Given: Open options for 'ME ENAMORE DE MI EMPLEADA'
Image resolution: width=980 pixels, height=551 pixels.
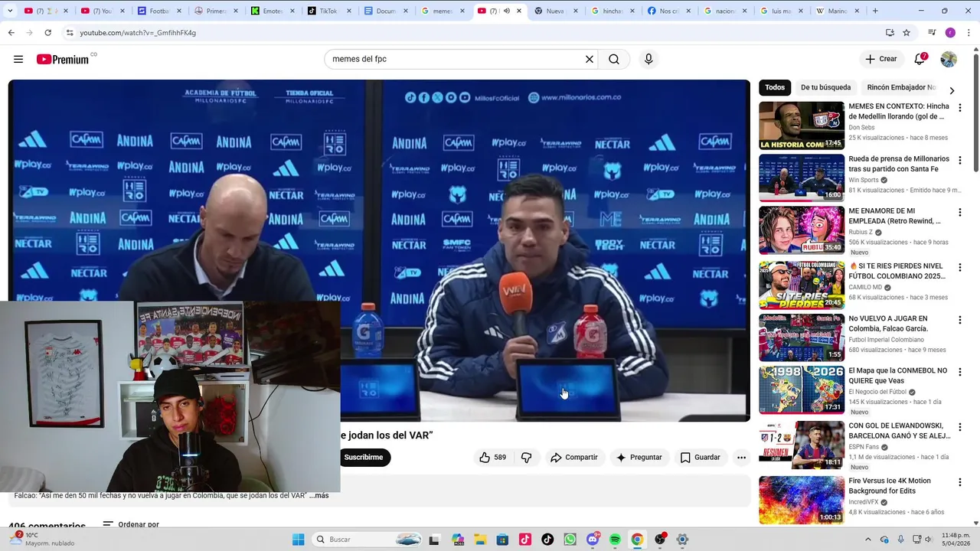Looking at the screenshot, I should click(960, 212).
